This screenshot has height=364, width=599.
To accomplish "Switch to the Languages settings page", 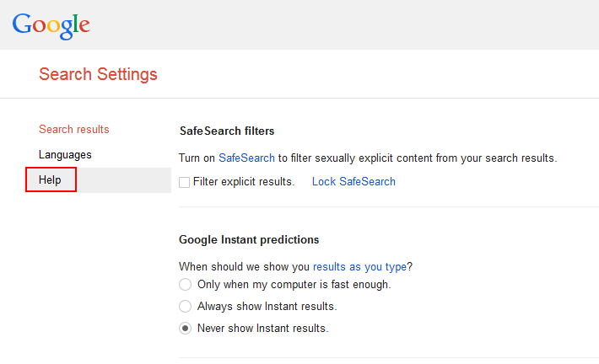I will (x=65, y=155).
